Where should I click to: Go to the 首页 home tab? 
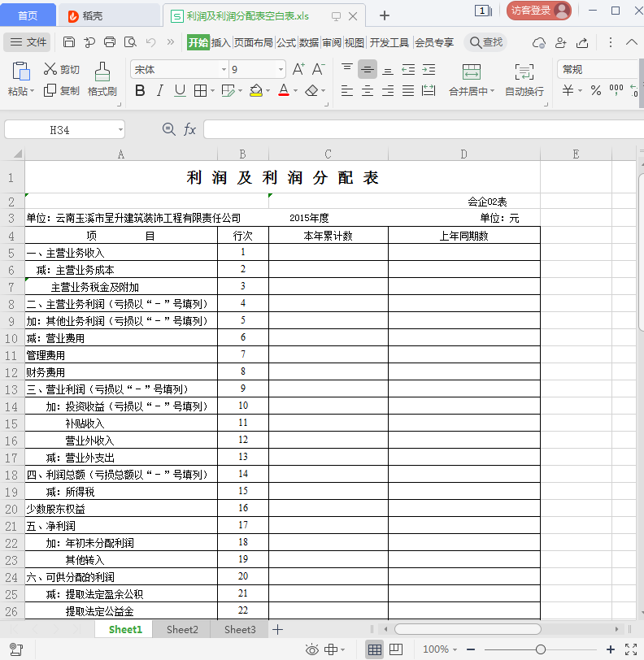[28, 15]
